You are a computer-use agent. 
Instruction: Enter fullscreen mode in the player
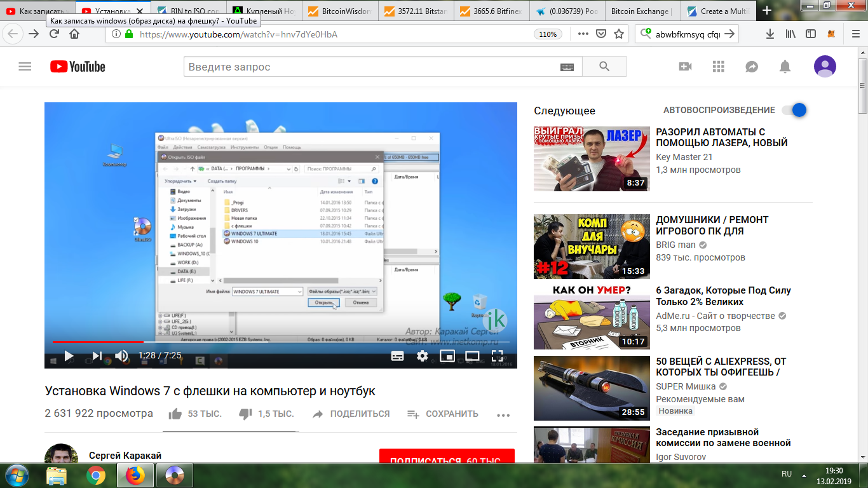pos(497,356)
